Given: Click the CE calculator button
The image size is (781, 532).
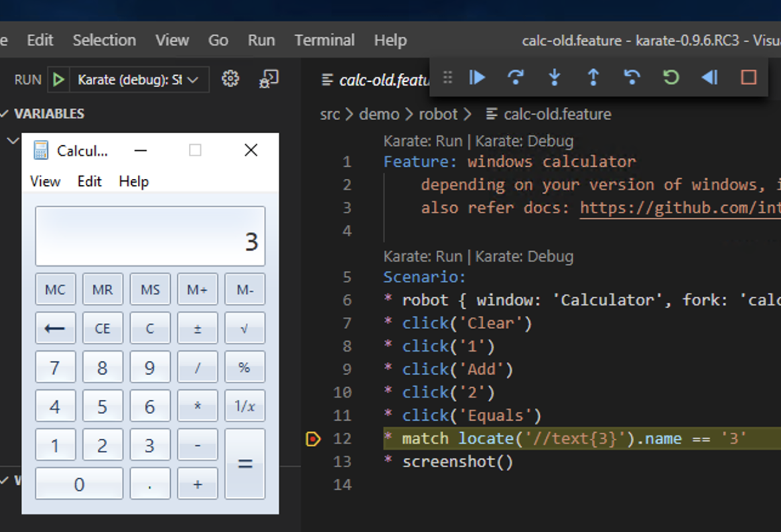Looking at the screenshot, I should (102, 328).
